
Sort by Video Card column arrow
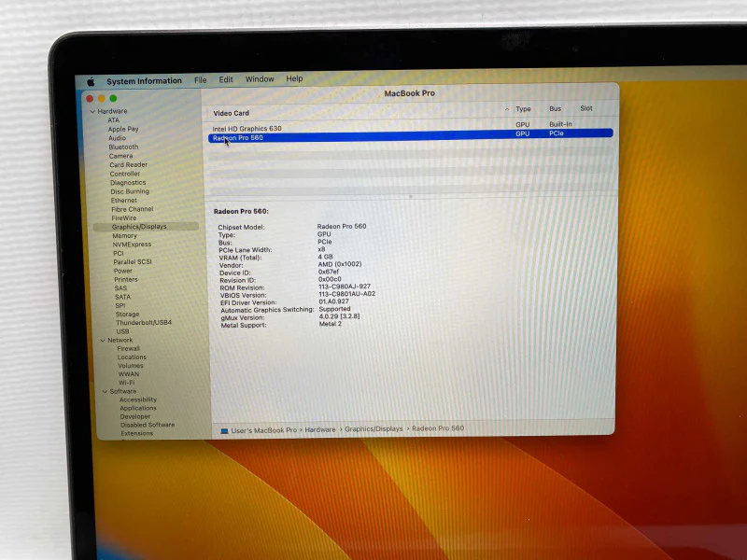[x=506, y=109]
